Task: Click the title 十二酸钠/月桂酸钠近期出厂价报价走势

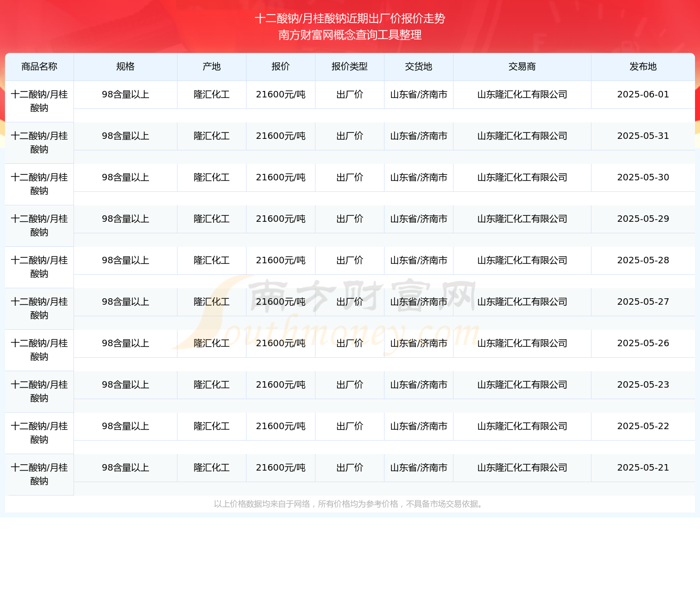Action: coord(350,18)
